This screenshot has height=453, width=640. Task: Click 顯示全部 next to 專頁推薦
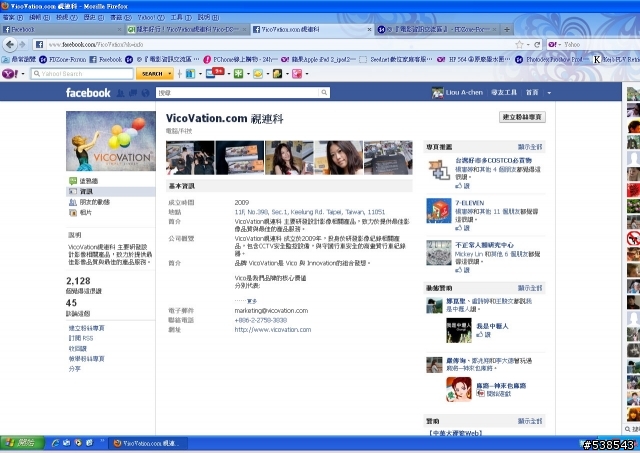(530, 147)
